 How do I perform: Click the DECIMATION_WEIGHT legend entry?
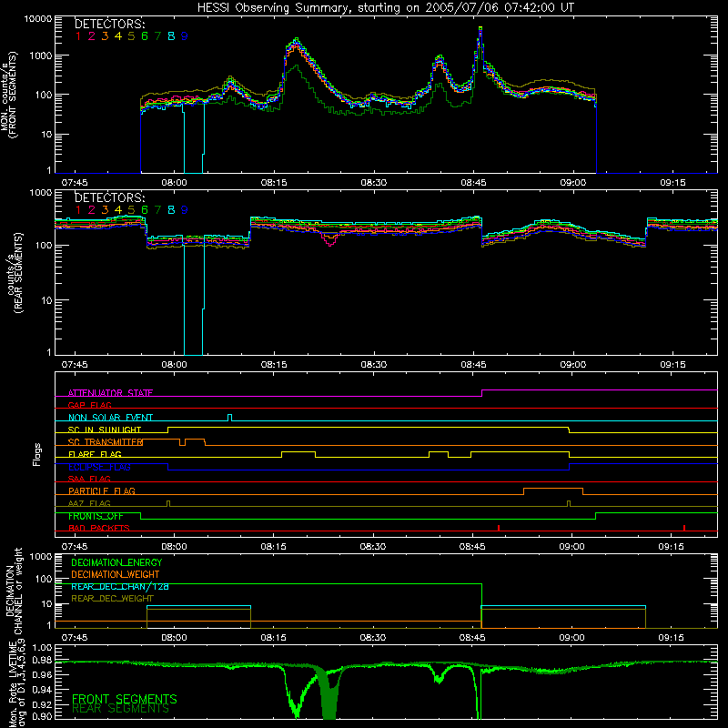[116, 574]
